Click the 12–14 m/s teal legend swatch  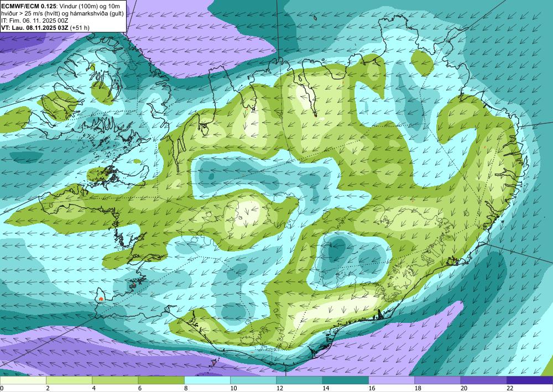(299, 380)
